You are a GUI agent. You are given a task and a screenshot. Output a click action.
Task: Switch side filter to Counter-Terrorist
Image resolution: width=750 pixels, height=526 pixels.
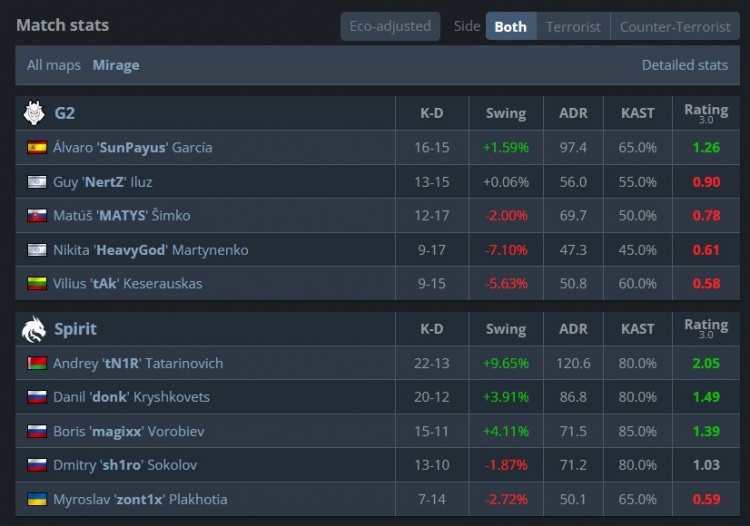[x=674, y=27]
